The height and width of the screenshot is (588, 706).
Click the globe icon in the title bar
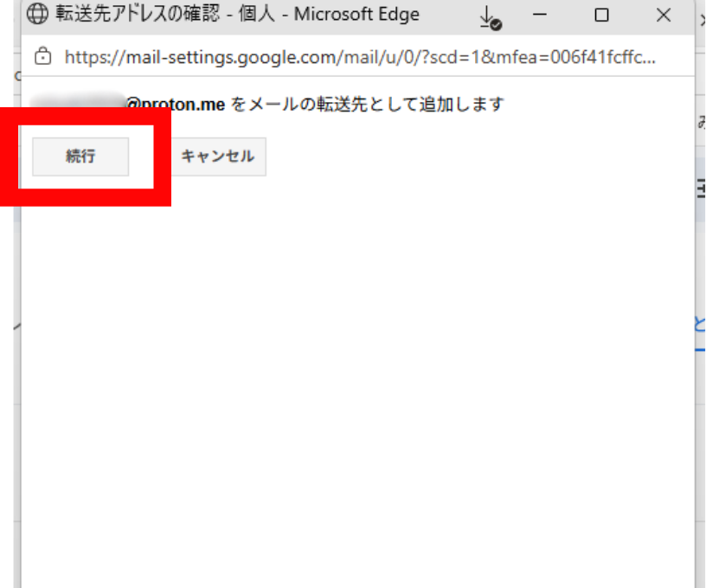39,15
